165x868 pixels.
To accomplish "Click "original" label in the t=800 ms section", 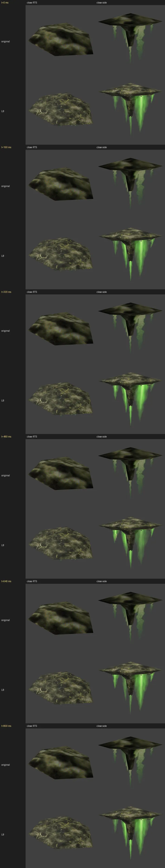I will (x=5, y=765).
